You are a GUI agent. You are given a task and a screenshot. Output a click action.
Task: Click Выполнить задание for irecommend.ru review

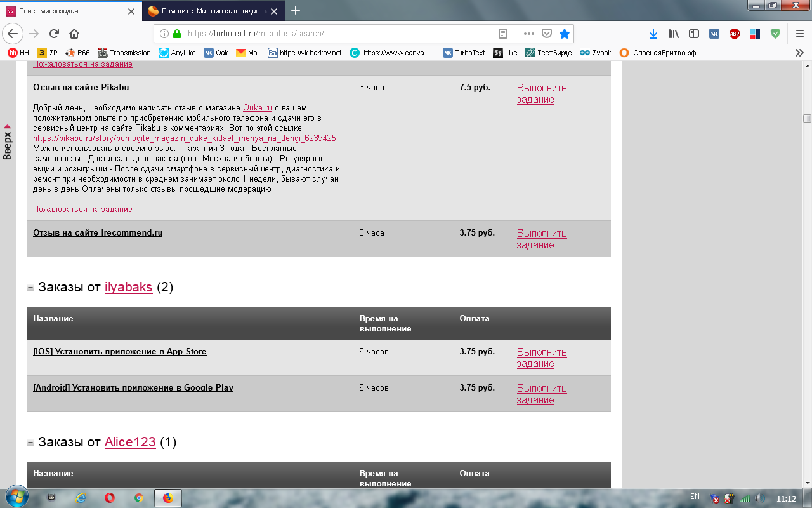point(542,239)
